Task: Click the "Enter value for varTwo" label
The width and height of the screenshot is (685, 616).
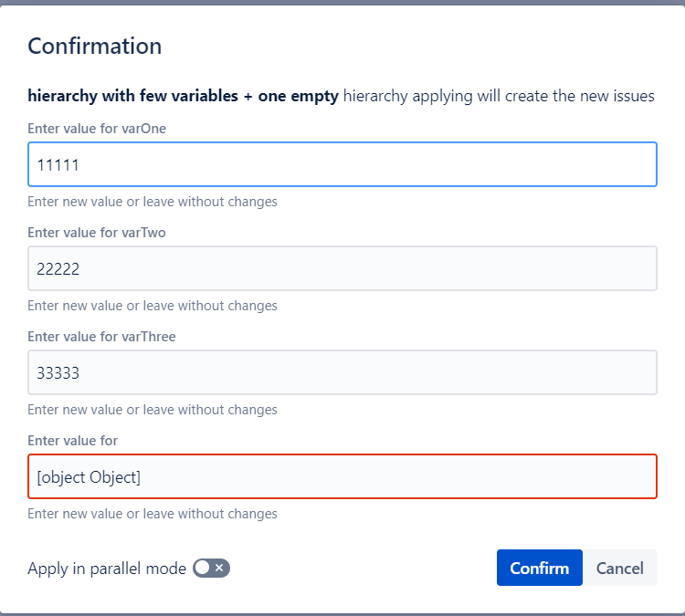Action: pos(97,232)
